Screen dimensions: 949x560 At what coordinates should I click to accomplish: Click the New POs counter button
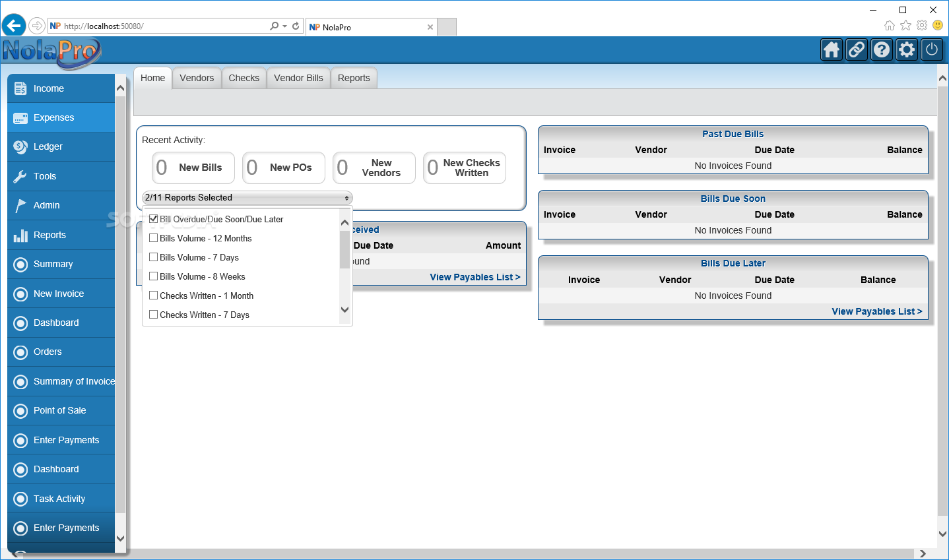tap(284, 168)
